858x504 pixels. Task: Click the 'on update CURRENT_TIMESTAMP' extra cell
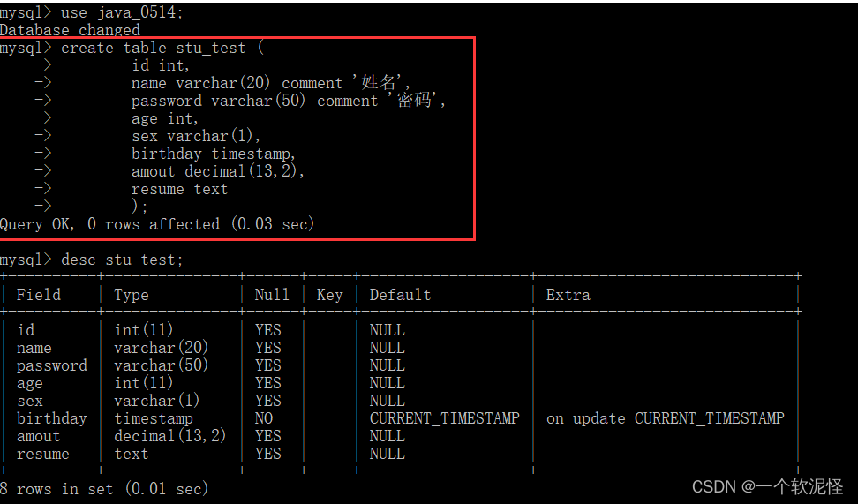666,418
